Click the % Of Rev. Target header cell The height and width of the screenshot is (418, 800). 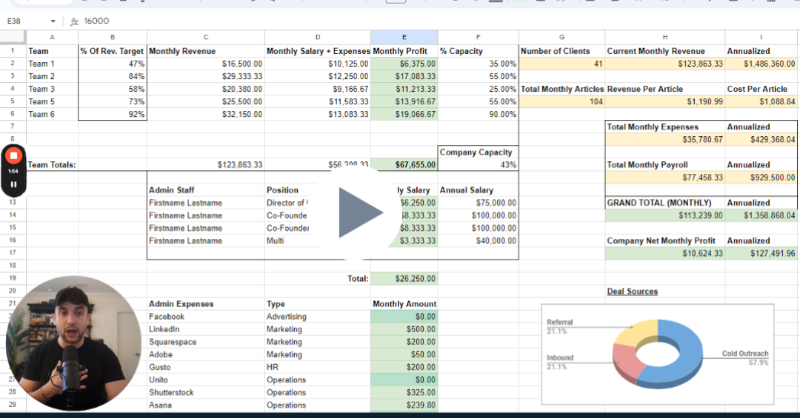113,51
